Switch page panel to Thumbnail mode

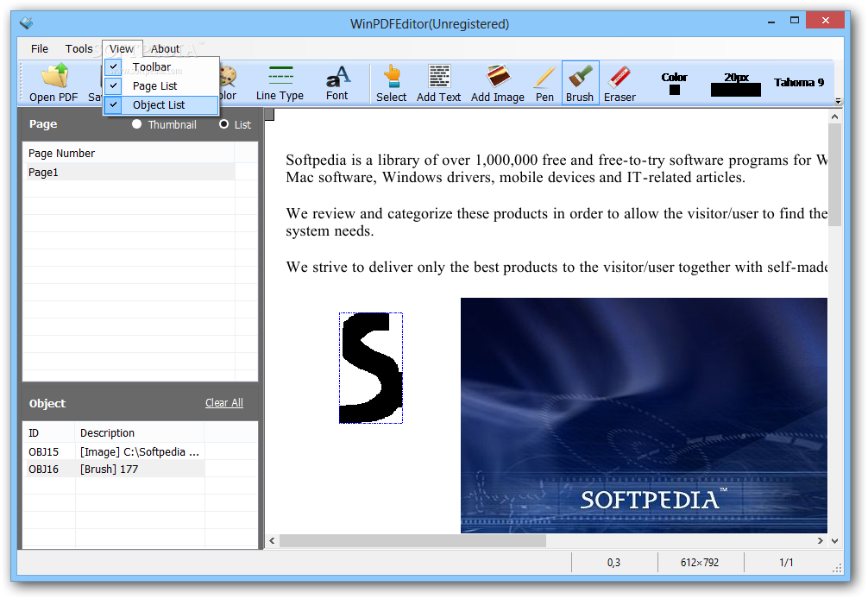click(x=136, y=124)
